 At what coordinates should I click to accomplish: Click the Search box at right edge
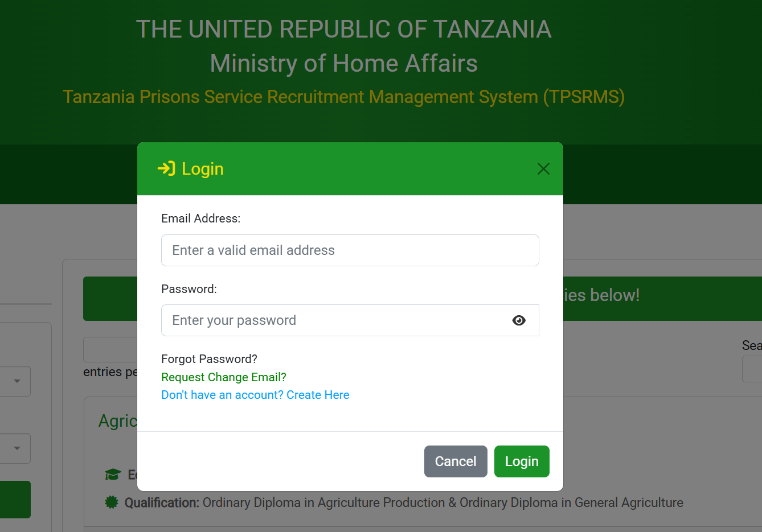(752, 370)
